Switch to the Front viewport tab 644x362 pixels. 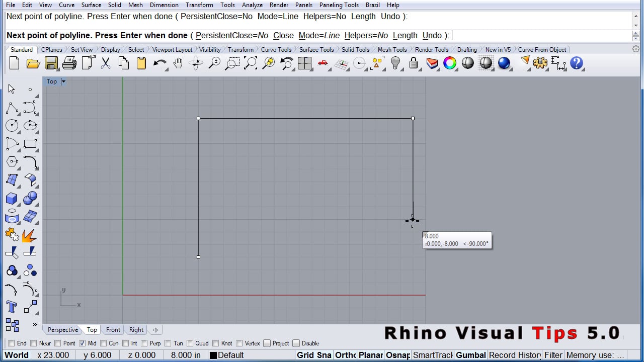click(113, 330)
